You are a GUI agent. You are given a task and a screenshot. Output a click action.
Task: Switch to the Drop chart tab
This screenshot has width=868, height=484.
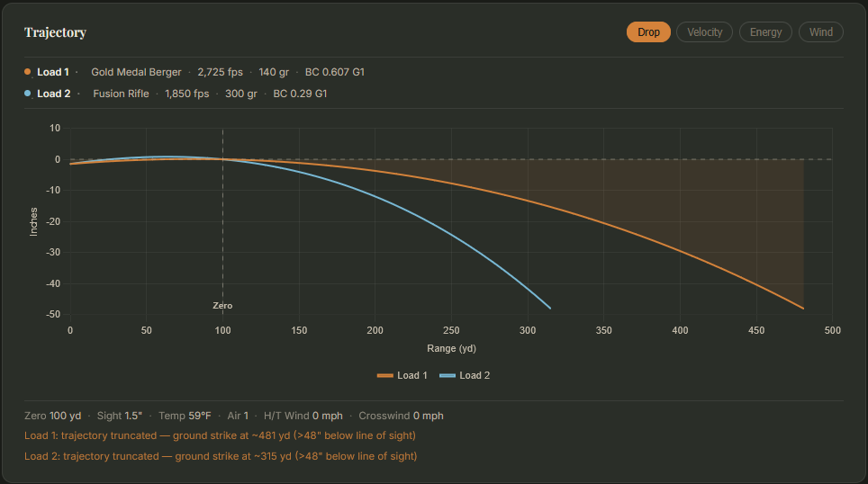[648, 32]
